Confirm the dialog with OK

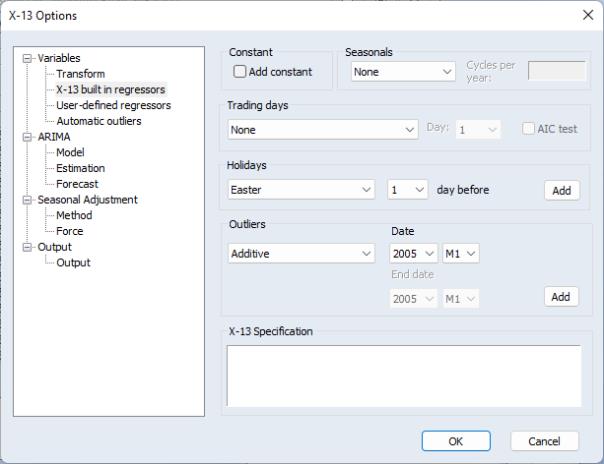pos(456,441)
